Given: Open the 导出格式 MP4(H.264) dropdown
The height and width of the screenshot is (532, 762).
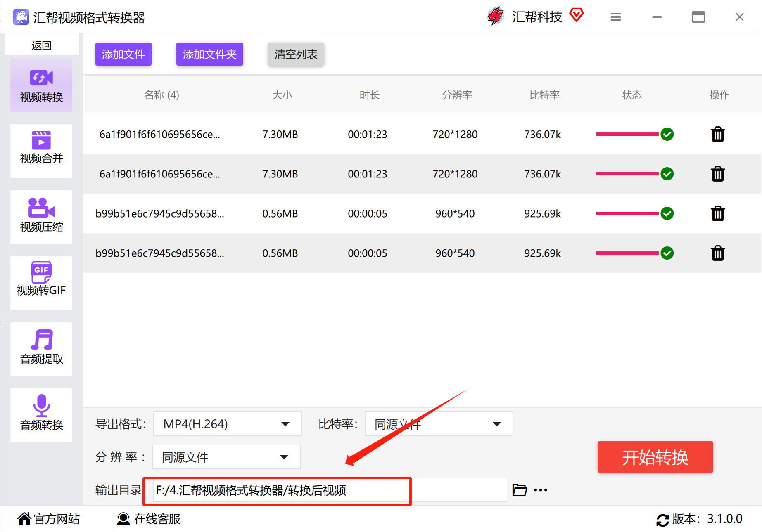Looking at the screenshot, I should pos(228,424).
